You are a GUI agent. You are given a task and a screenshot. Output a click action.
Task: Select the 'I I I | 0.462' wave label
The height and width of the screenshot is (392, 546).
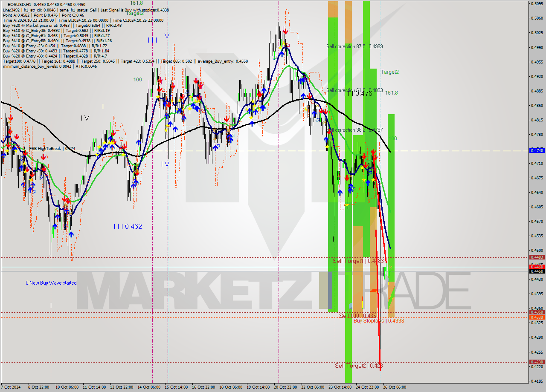tap(128, 227)
